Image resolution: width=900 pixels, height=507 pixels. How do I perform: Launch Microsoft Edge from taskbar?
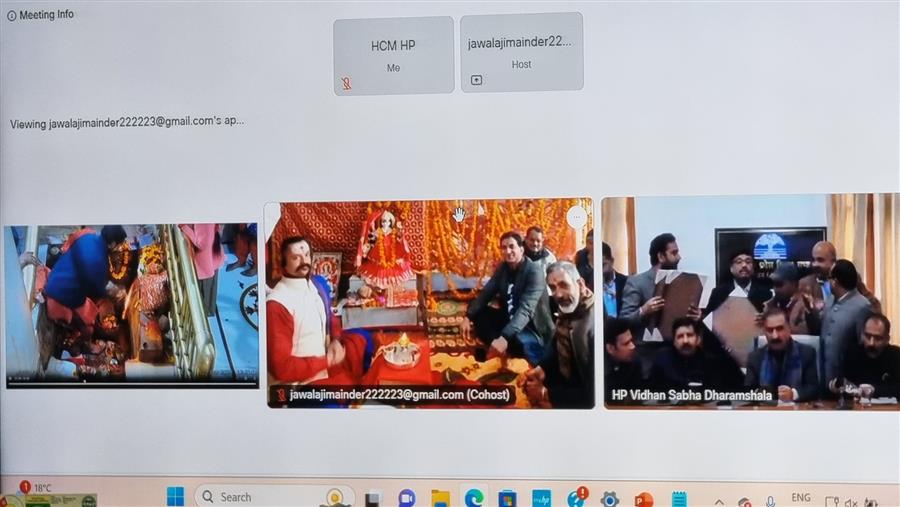474,498
